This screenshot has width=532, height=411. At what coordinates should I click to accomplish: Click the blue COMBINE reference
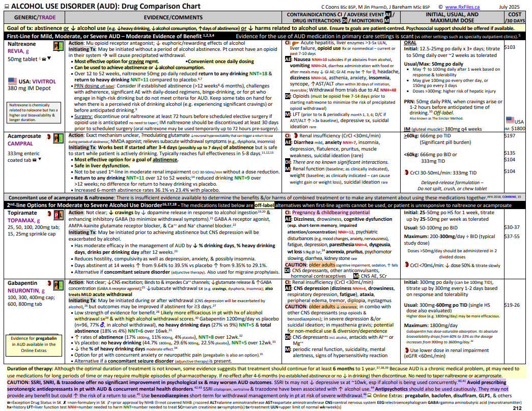pos(509,197)
